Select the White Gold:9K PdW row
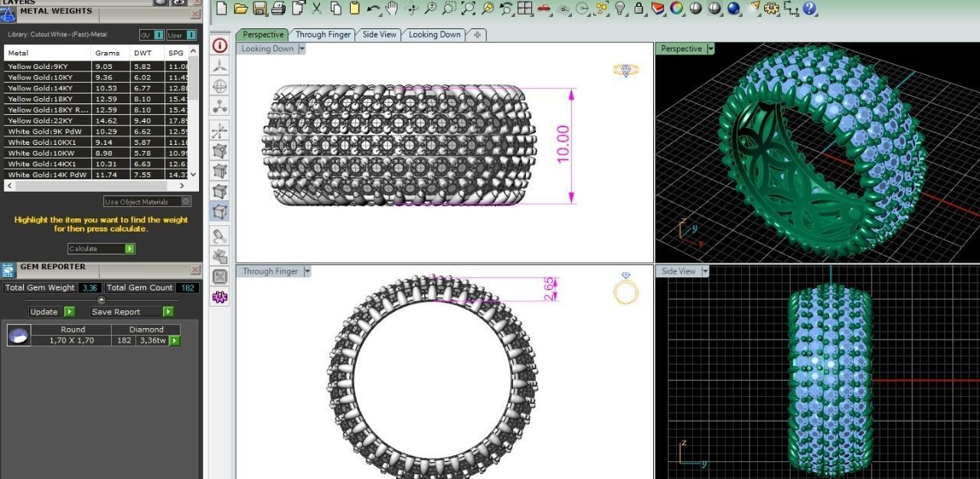Viewport: 980px width, 479px height. (x=96, y=131)
